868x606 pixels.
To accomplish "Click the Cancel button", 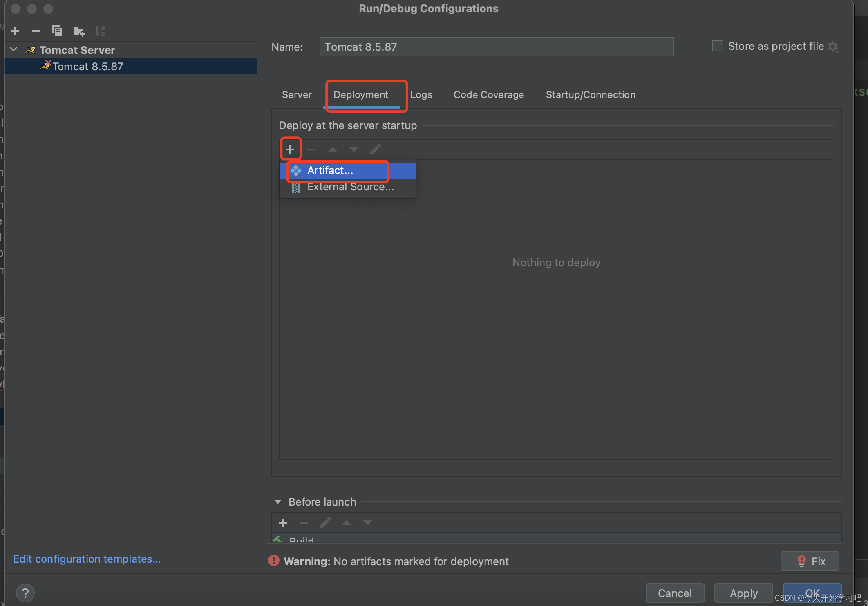I will (x=675, y=593).
